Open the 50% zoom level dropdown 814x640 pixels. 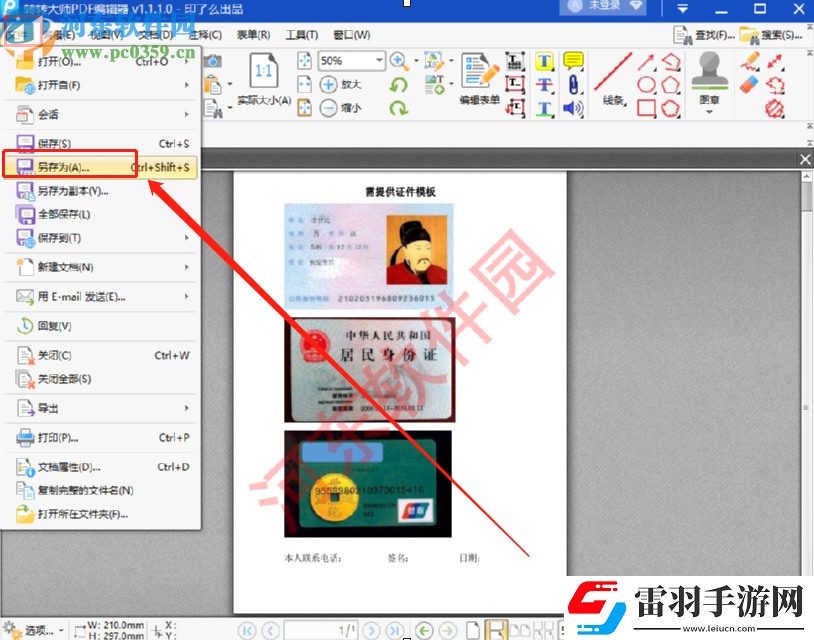pos(379,61)
